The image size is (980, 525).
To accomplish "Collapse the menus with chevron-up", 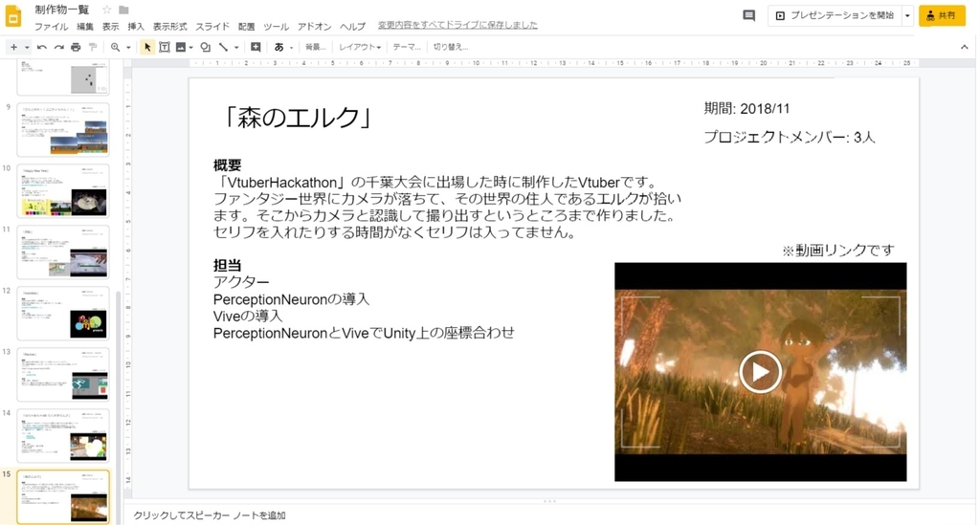I will point(965,47).
